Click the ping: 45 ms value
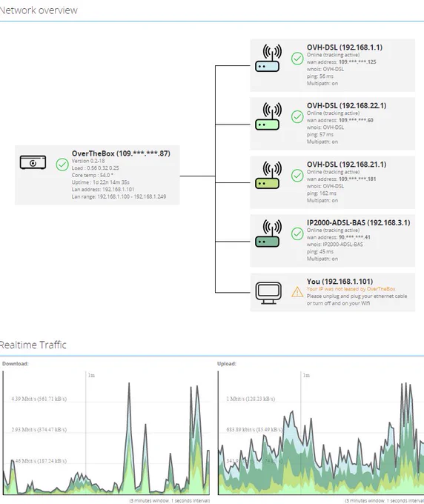This screenshot has height=504, width=424. click(319, 251)
